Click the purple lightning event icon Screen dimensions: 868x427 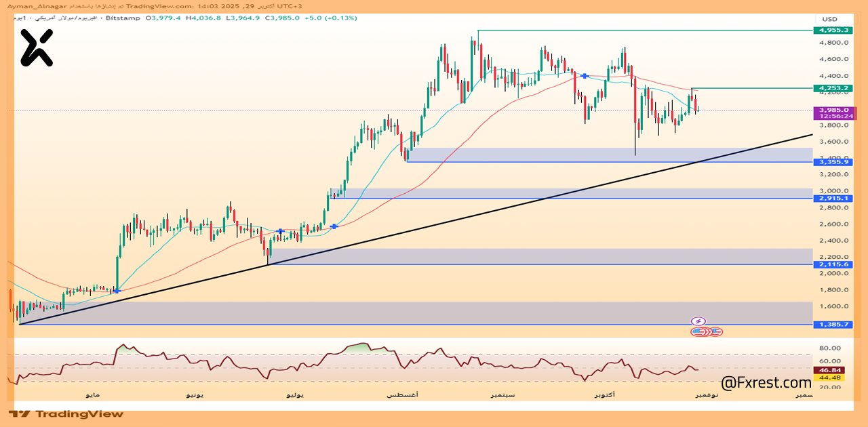click(x=698, y=321)
